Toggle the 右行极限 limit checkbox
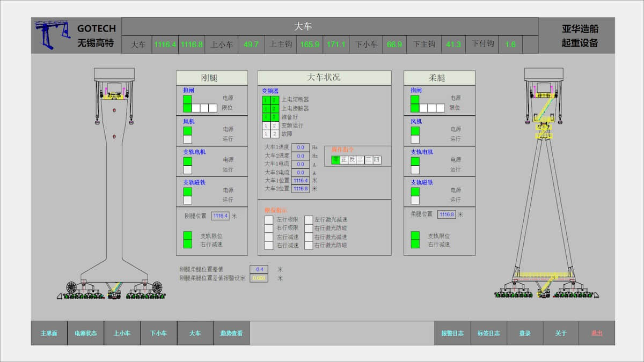The height and width of the screenshot is (362, 644). pyautogui.click(x=269, y=228)
